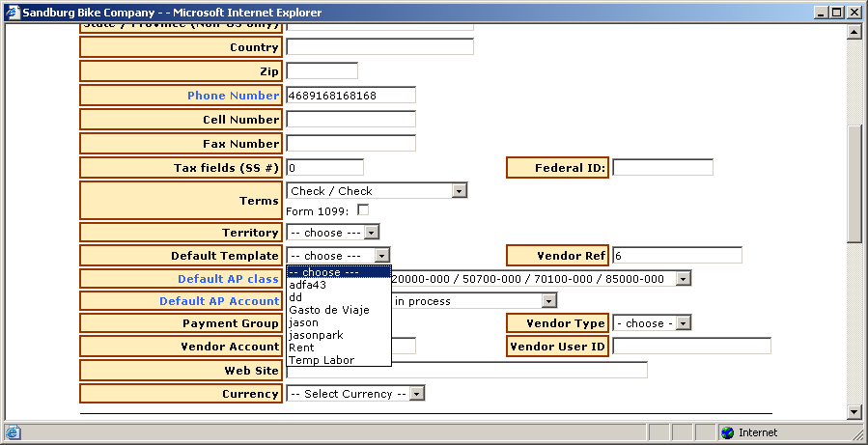Click the Cell Number text box
Image resolution: width=868 pixels, height=445 pixels.
coord(350,120)
